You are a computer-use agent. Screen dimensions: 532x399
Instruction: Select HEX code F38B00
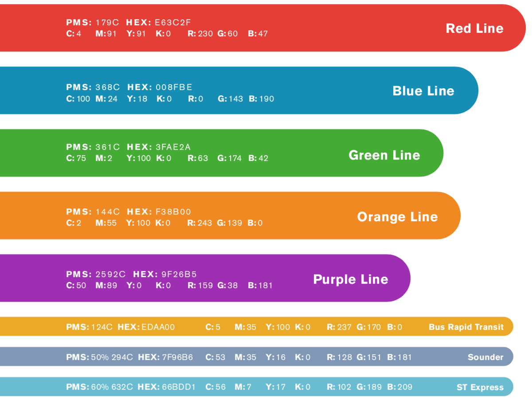tap(173, 212)
